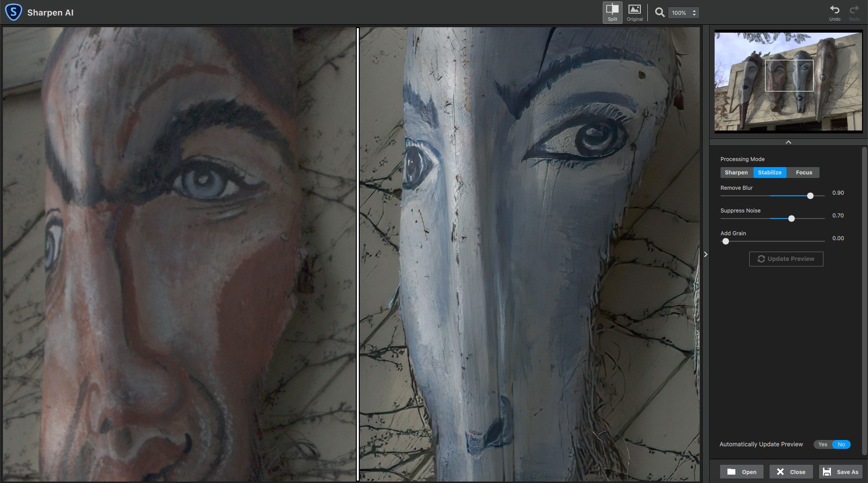Open an image file
The image size is (868, 483).
click(x=741, y=472)
